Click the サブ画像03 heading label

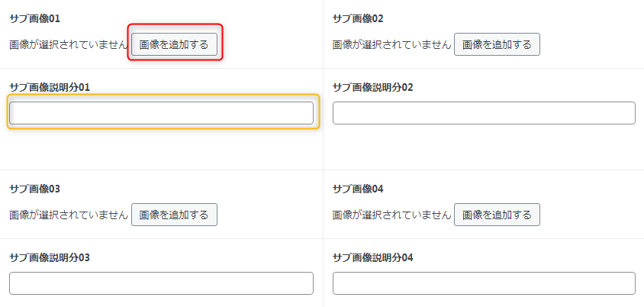click(34, 189)
